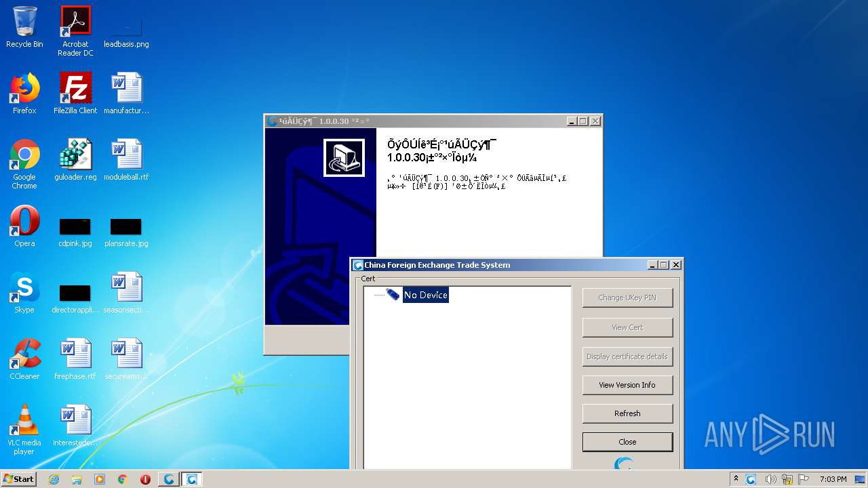The image size is (868, 488).
Task: Select secureamo... document icon
Action: [x=126, y=359]
